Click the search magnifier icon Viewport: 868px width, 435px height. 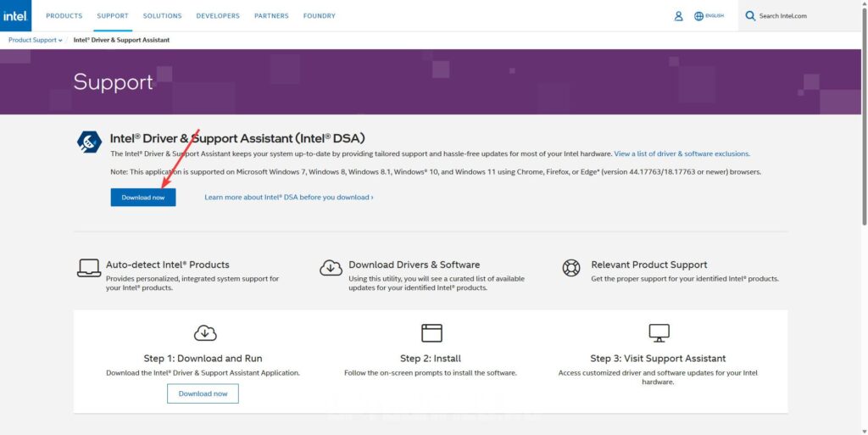750,16
